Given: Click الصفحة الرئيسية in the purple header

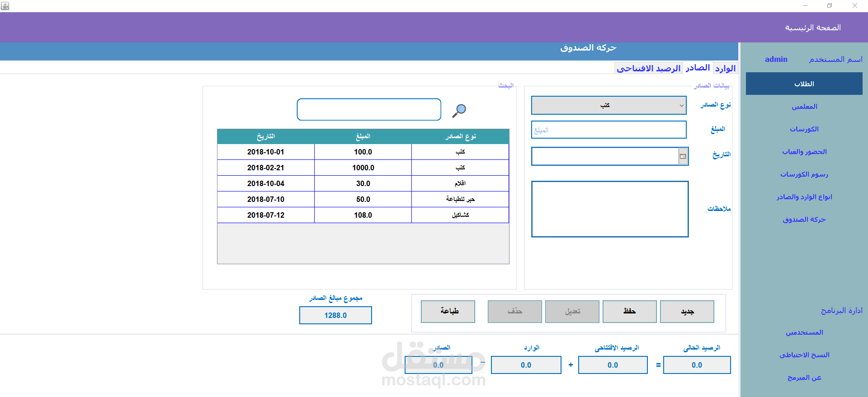Looking at the screenshot, I should tap(812, 28).
